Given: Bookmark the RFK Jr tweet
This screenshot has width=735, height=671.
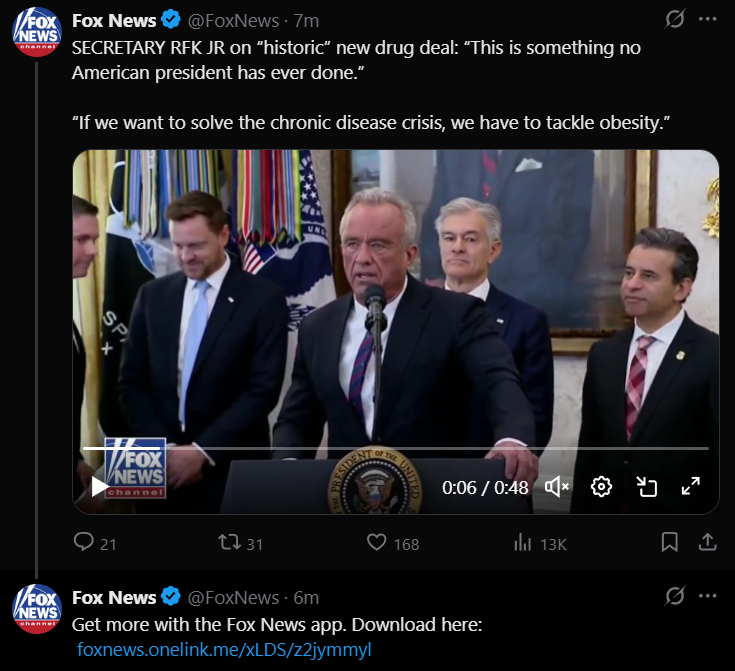Looking at the screenshot, I should pyautogui.click(x=670, y=543).
